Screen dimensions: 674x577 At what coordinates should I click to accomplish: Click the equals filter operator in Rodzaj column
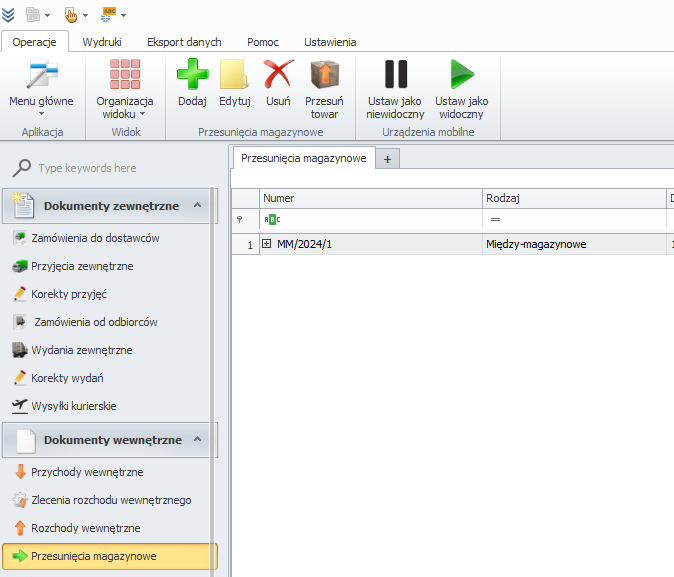pyautogui.click(x=495, y=220)
